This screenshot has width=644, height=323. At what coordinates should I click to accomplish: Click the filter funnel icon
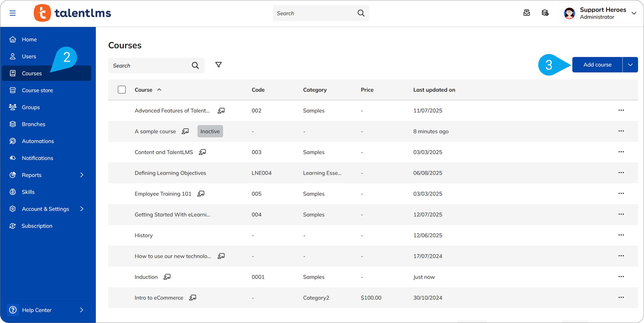click(218, 65)
